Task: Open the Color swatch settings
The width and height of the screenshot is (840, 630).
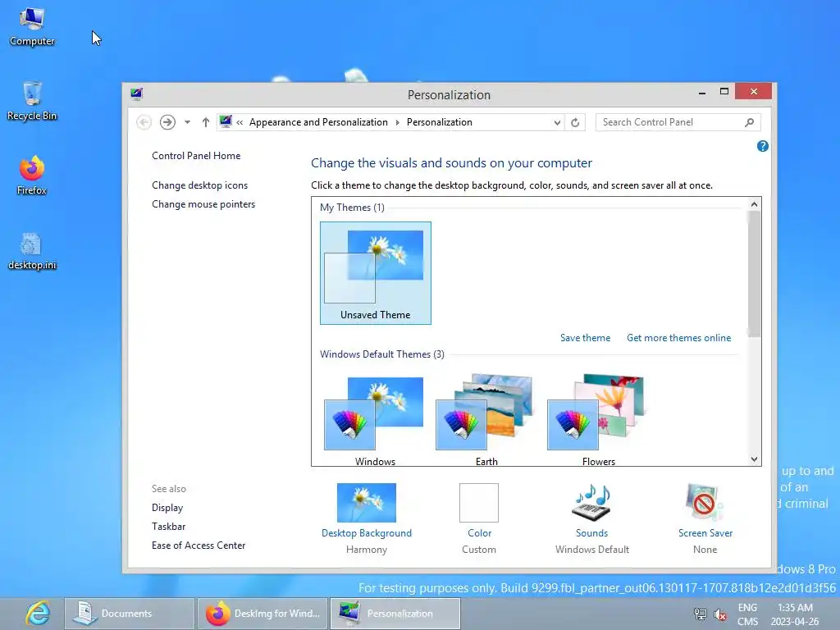Action: click(479, 503)
